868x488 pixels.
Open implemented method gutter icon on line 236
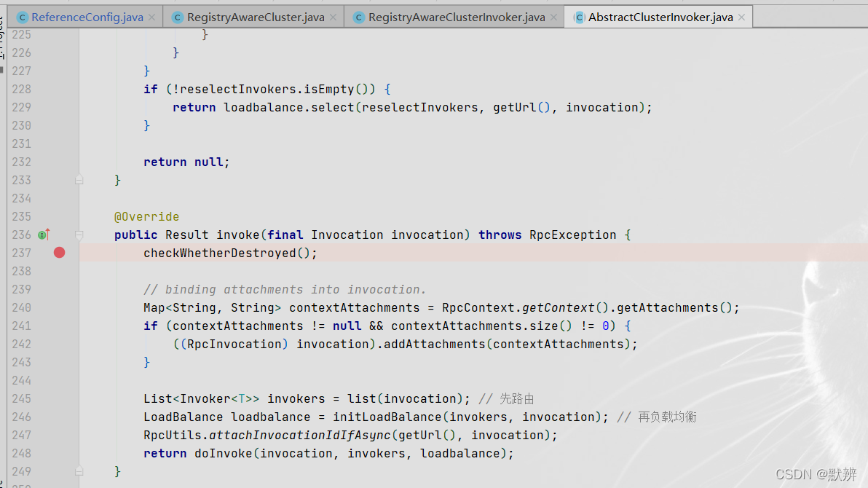[44, 235]
